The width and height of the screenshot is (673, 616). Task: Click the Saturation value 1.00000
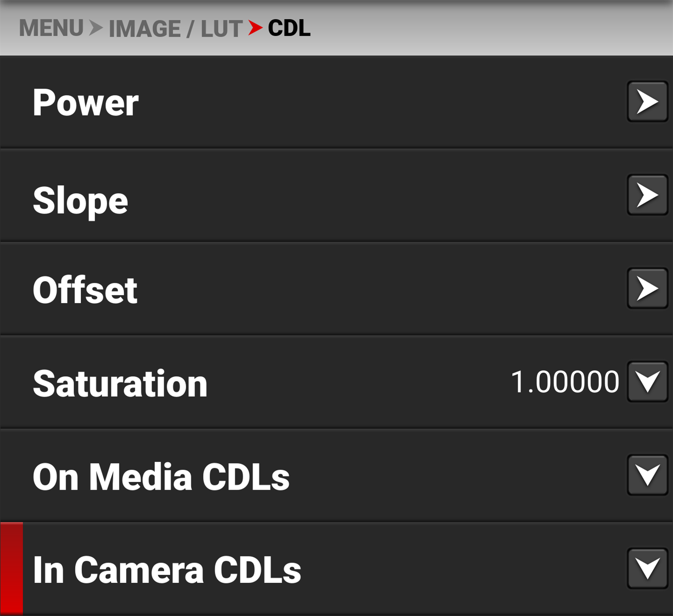(x=566, y=382)
